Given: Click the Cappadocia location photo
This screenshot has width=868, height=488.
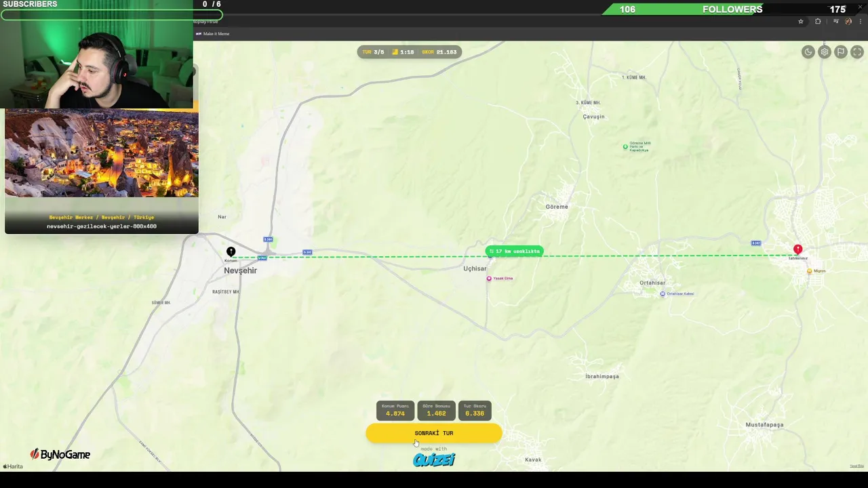Looking at the screenshot, I should point(102,154).
